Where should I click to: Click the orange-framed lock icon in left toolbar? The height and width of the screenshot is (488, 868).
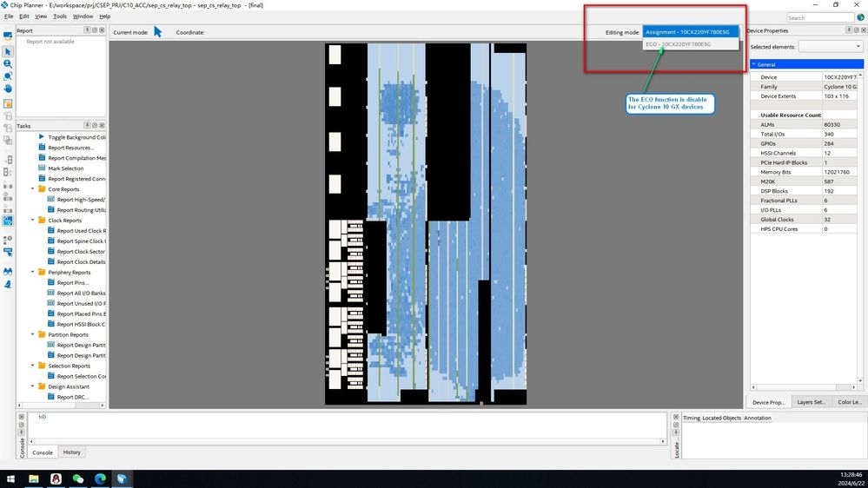8,103
